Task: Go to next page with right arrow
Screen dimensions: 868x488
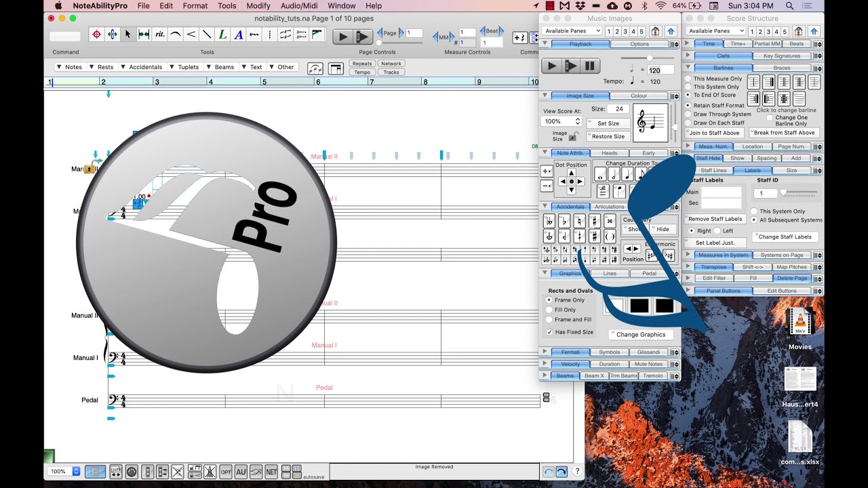Action: pos(401,33)
